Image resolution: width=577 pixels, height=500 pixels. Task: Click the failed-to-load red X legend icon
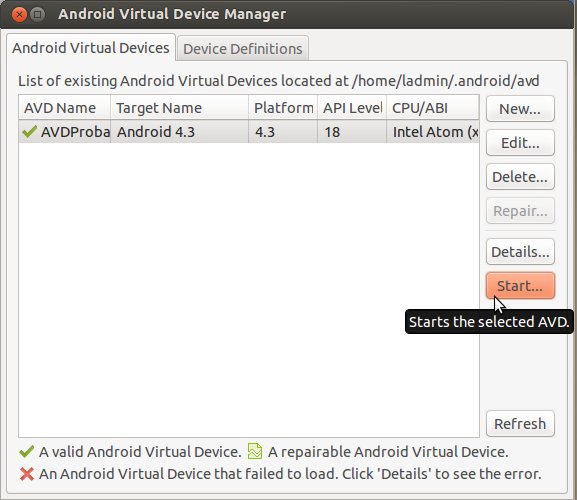pos(27,474)
